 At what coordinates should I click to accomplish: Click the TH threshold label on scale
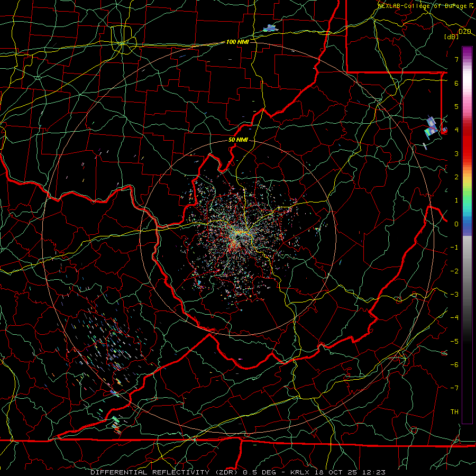tap(454, 412)
